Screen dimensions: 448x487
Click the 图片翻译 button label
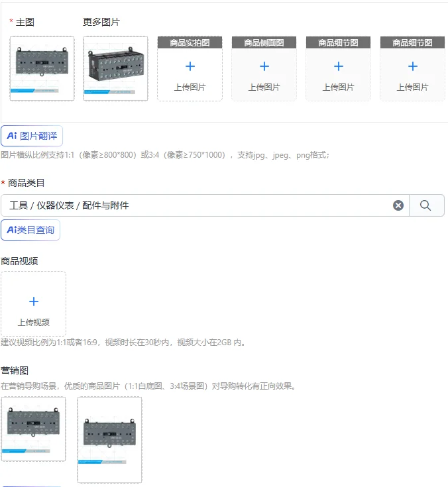point(38,136)
